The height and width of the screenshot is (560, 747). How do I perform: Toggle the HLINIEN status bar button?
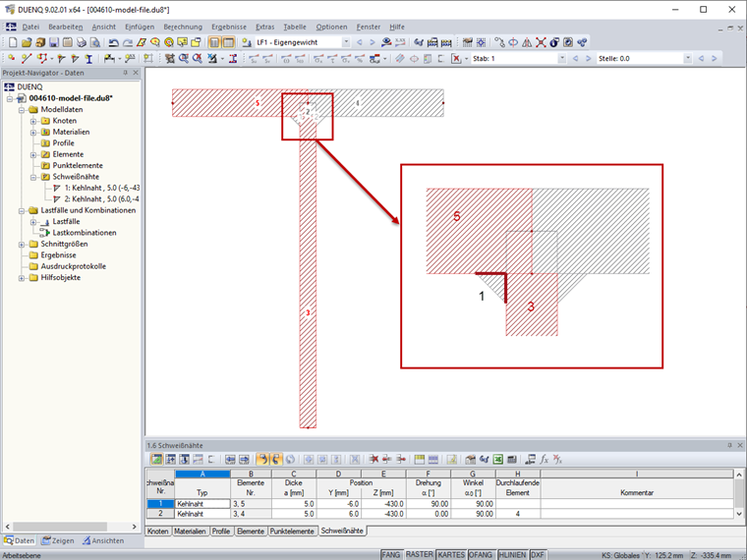[x=512, y=555]
